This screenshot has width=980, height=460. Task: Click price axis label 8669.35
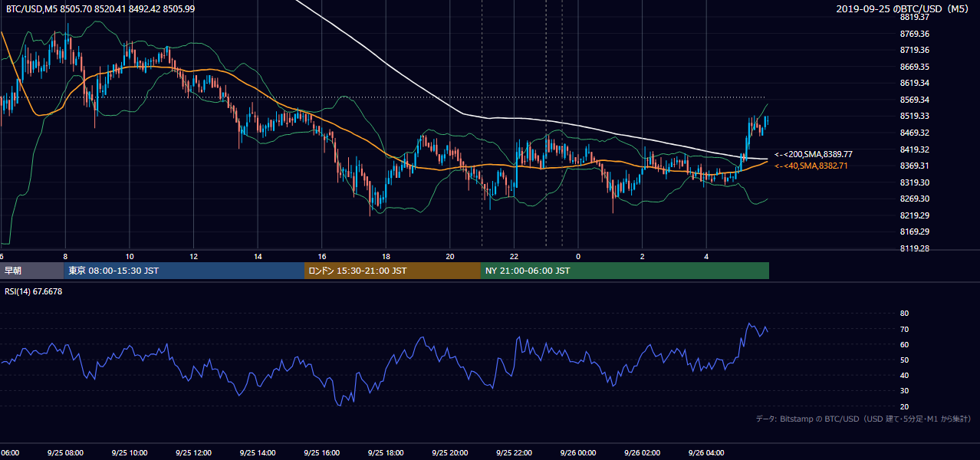click(915, 67)
